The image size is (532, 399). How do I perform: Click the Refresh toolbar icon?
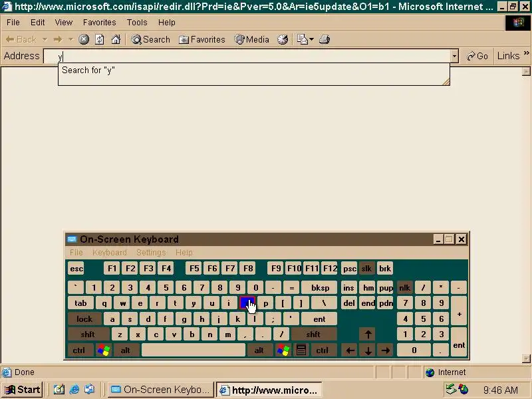[99, 39]
